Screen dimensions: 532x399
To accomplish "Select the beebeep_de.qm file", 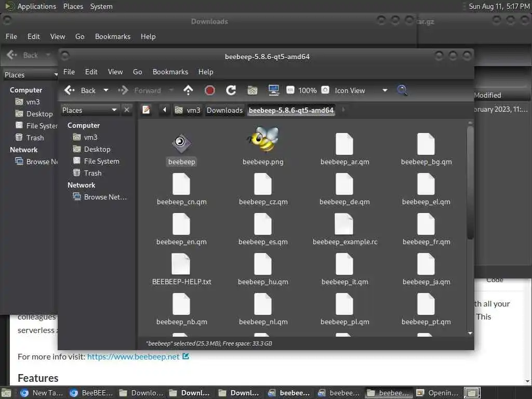I will point(344,189).
